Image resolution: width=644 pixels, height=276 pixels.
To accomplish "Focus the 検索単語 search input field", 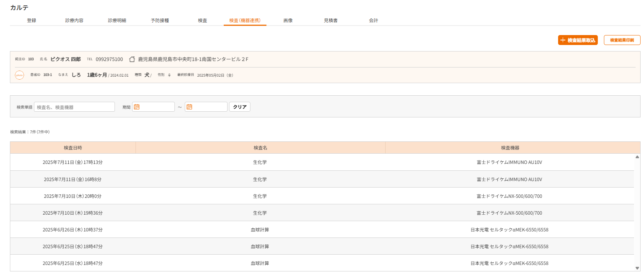I will [74, 107].
